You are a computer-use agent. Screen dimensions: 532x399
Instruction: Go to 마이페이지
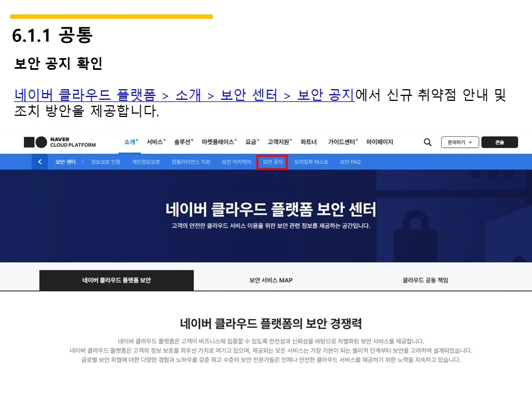379,142
